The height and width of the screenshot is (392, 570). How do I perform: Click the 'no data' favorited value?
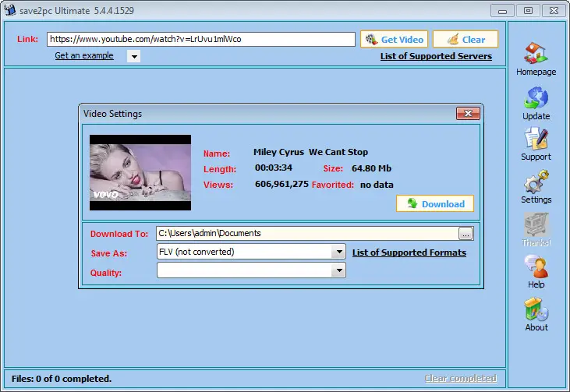point(377,185)
